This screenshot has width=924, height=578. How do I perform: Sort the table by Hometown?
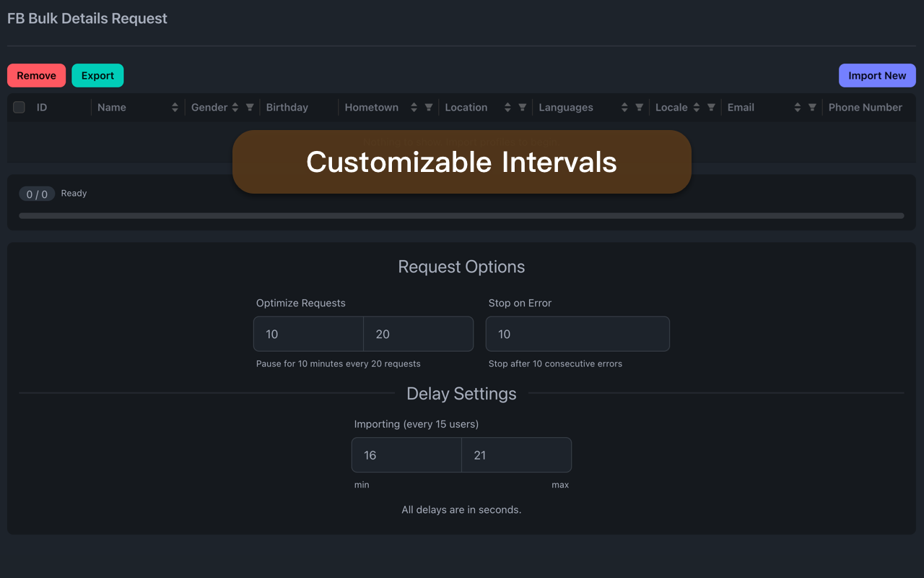414,108
